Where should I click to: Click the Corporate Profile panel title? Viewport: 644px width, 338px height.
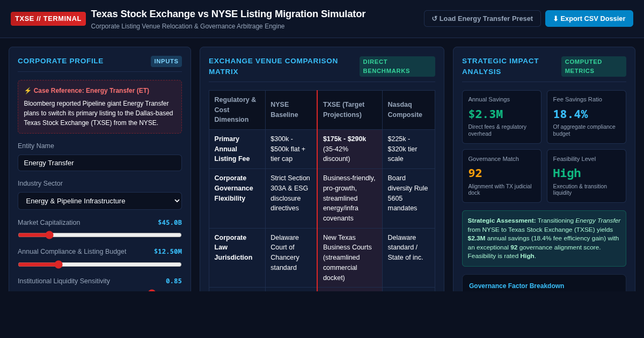pos(61,61)
